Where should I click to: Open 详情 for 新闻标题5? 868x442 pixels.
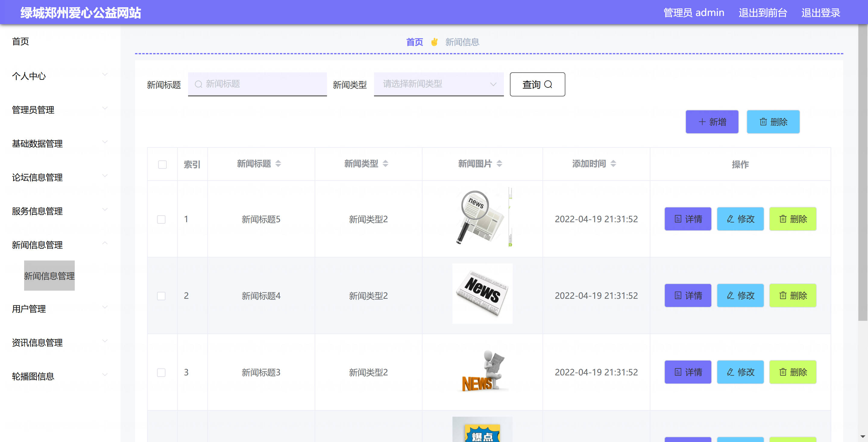688,219
